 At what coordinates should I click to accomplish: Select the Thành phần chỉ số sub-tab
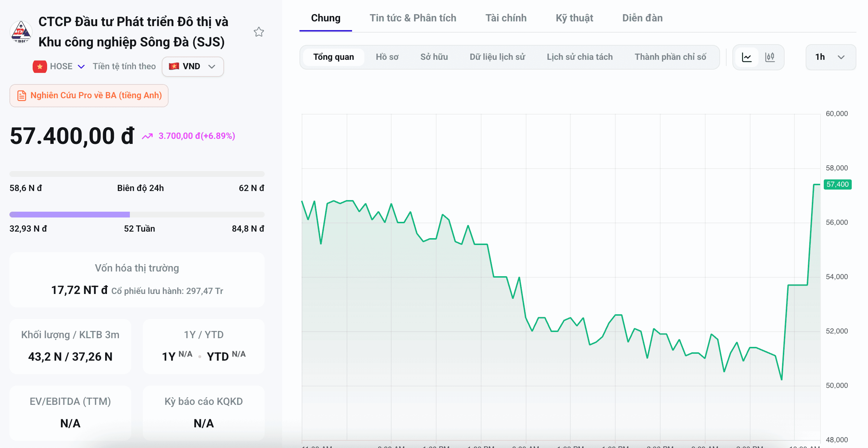tap(670, 57)
